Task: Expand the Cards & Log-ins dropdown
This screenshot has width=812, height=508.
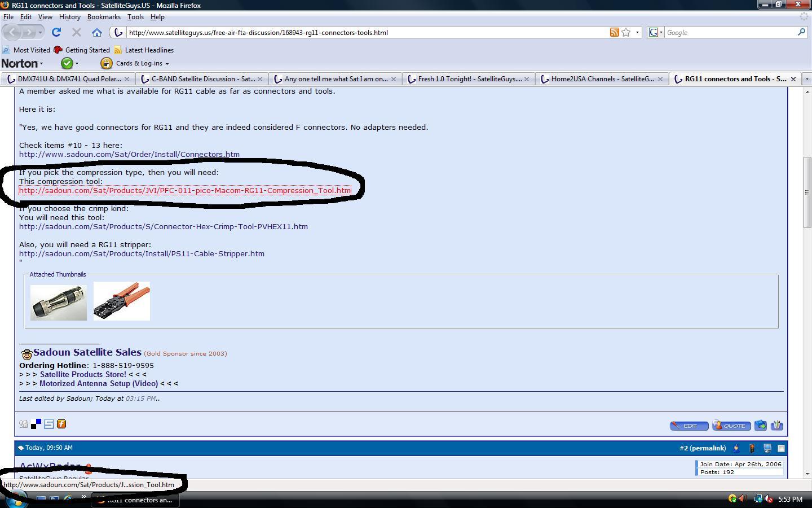Action: [x=167, y=64]
